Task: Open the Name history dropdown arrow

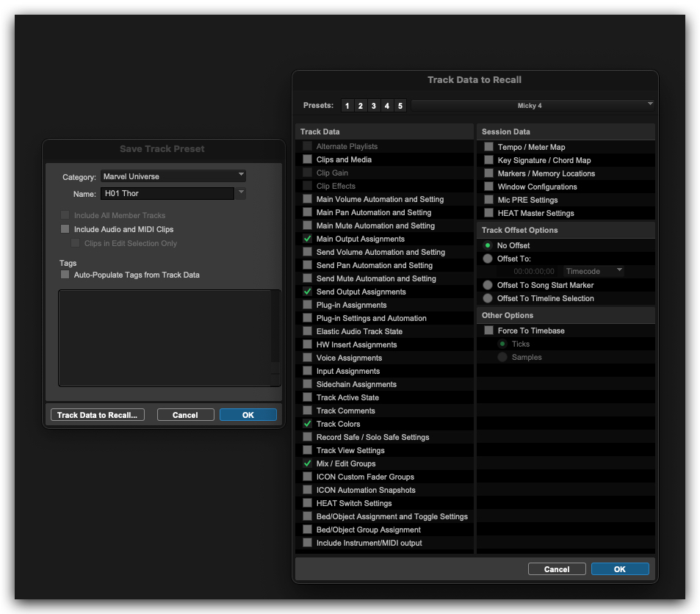Action: [x=241, y=193]
